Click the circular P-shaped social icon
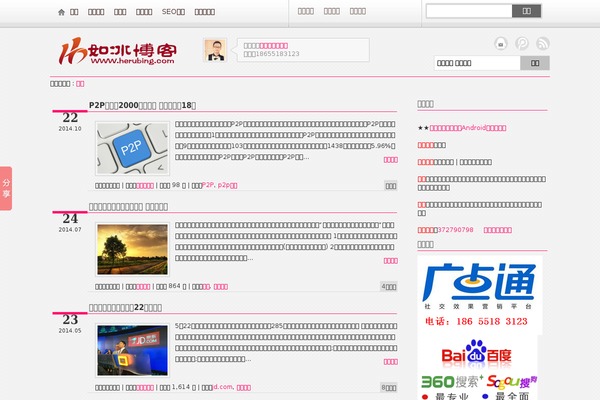Viewport: 600px width, 400px height. 522,44
